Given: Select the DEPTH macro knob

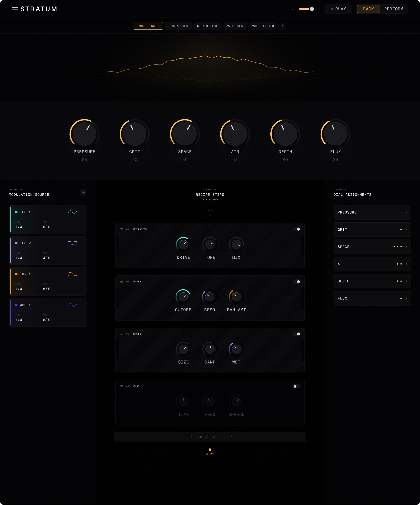Looking at the screenshot, I should tap(285, 134).
